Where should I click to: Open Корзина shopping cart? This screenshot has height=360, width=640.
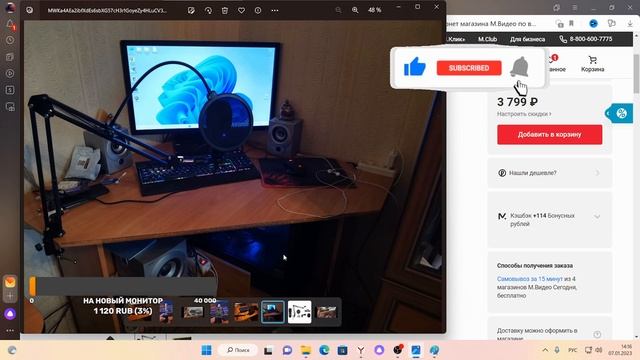coord(593,64)
